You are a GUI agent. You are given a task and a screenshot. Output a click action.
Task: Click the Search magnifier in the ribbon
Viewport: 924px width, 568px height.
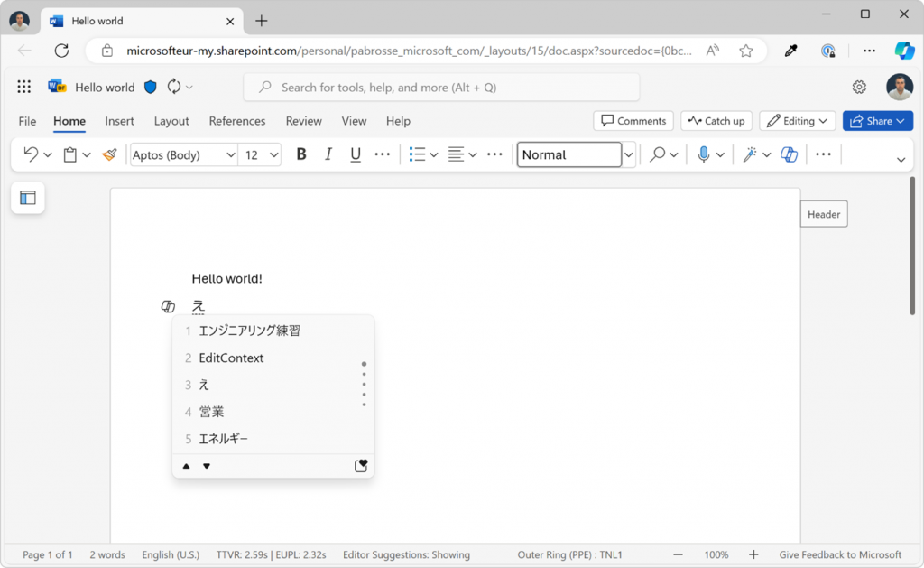(x=658, y=154)
